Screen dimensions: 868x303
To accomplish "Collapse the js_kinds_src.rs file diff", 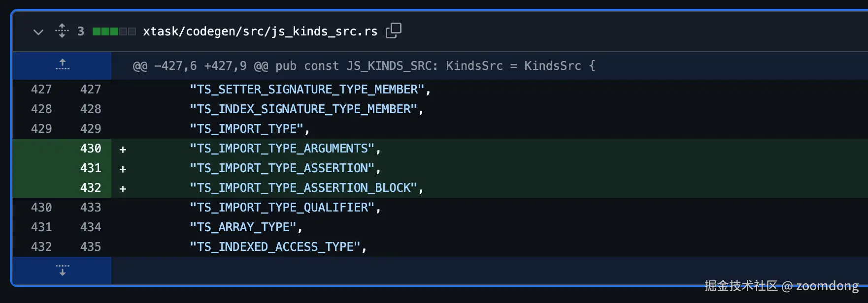I will (38, 32).
